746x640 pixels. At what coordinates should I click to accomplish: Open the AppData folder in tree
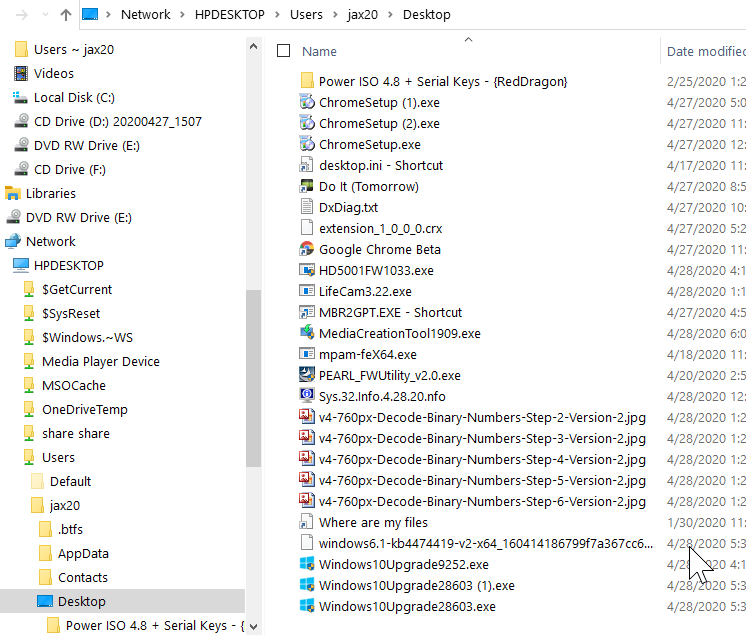[83, 553]
